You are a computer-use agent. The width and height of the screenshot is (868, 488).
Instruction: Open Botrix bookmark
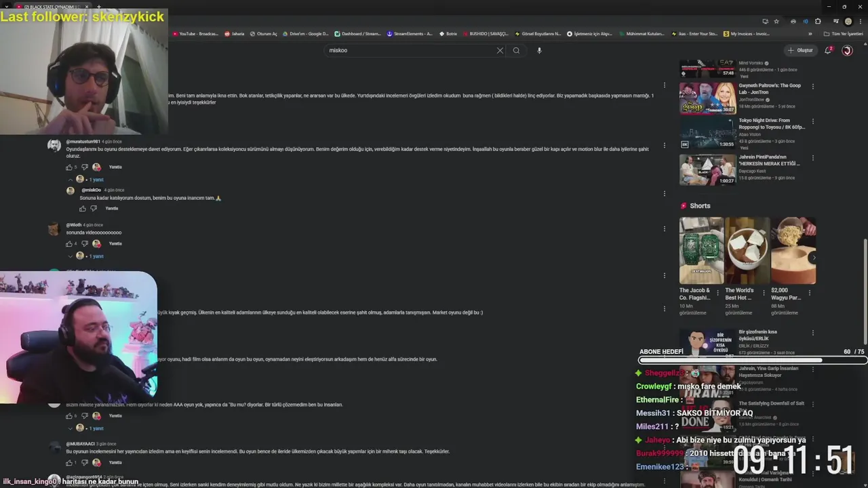pyautogui.click(x=448, y=33)
